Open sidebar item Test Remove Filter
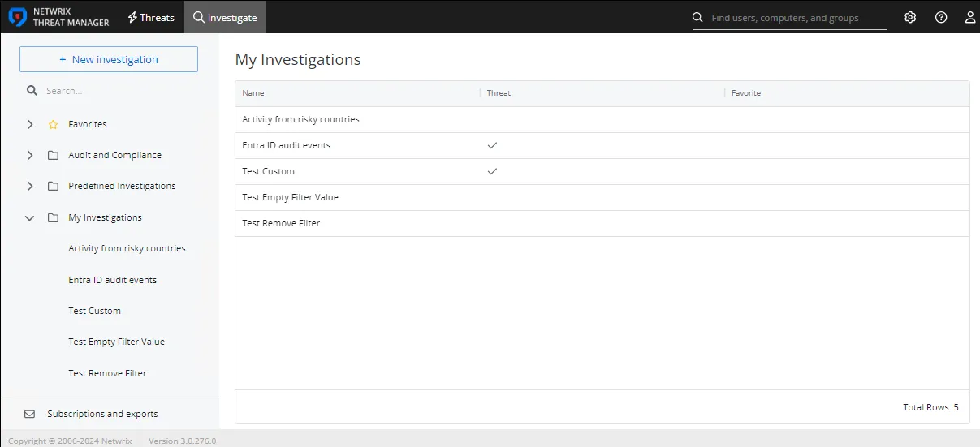Image resolution: width=980 pixels, height=447 pixels. tap(107, 373)
